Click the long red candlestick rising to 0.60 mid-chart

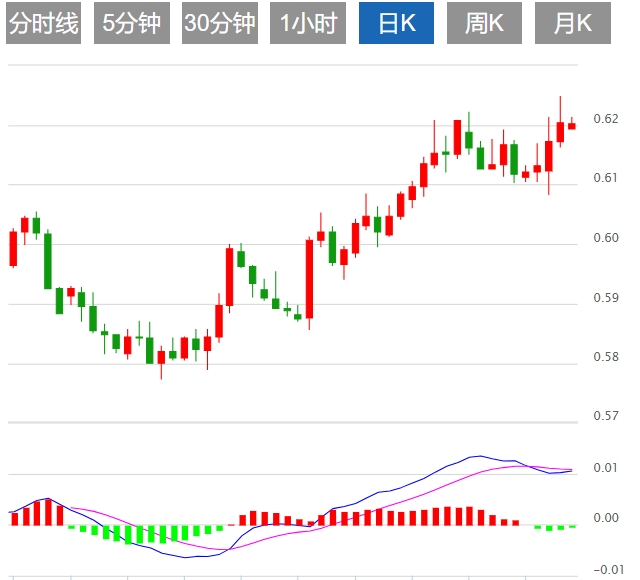pyautogui.click(x=310, y=278)
